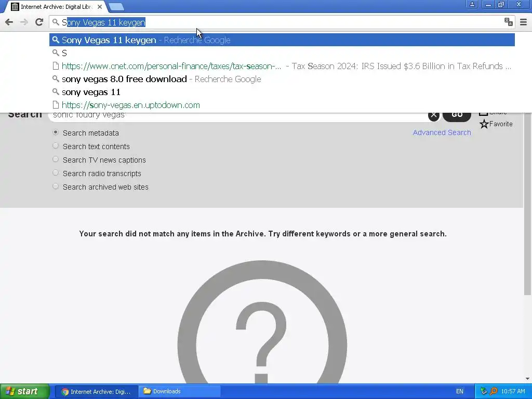
Task: Select the Internet Archive: Digital Library tab
Action: click(x=56, y=6)
